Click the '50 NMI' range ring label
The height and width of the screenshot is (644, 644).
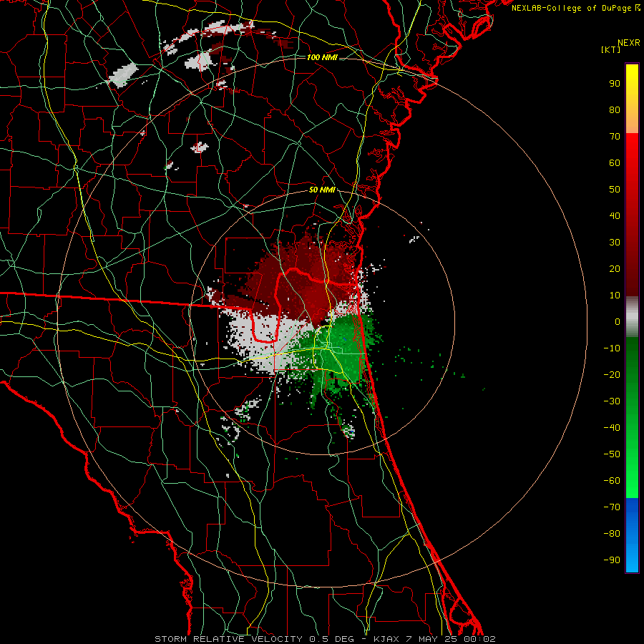[322, 190]
